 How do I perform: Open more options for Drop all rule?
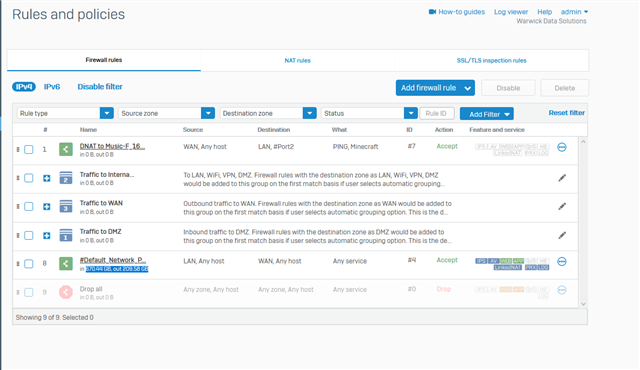tap(562, 290)
